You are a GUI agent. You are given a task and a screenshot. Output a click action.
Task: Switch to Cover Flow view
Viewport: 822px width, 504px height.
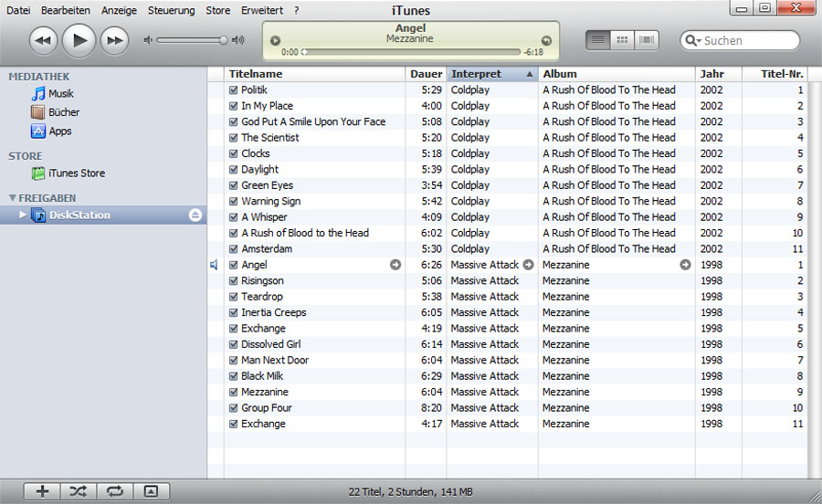tap(647, 40)
